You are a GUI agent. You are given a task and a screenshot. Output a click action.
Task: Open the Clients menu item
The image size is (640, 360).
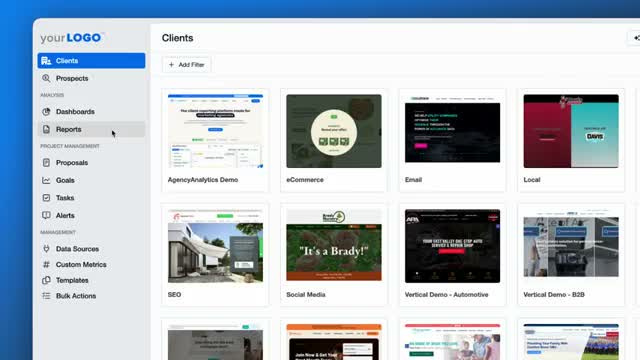pyautogui.click(x=91, y=61)
